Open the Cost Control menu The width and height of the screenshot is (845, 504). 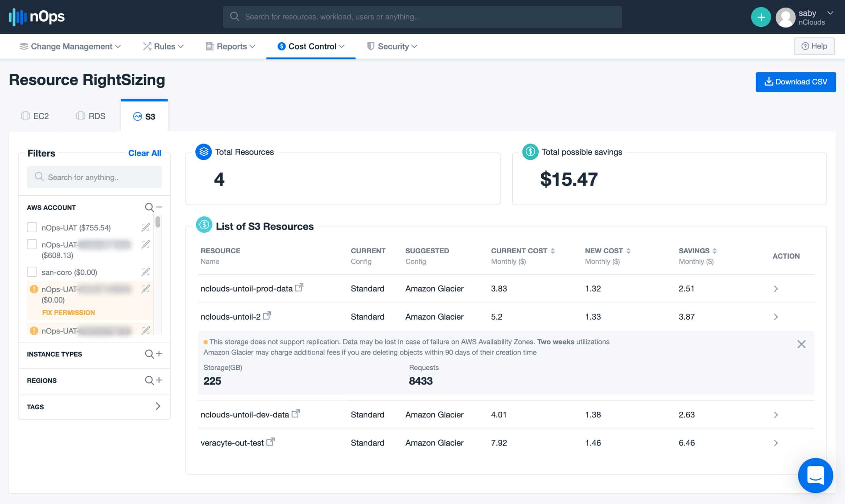[311, 46]
